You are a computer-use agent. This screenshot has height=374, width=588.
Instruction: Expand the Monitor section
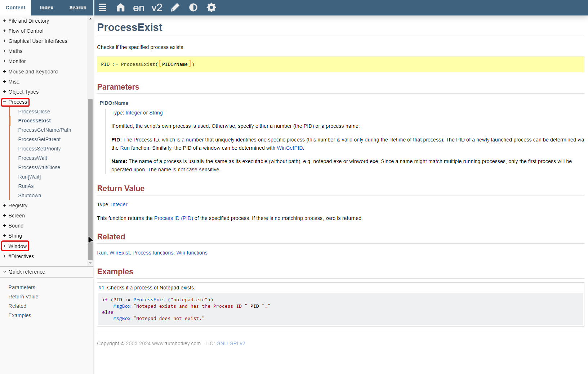pos(17,61)
